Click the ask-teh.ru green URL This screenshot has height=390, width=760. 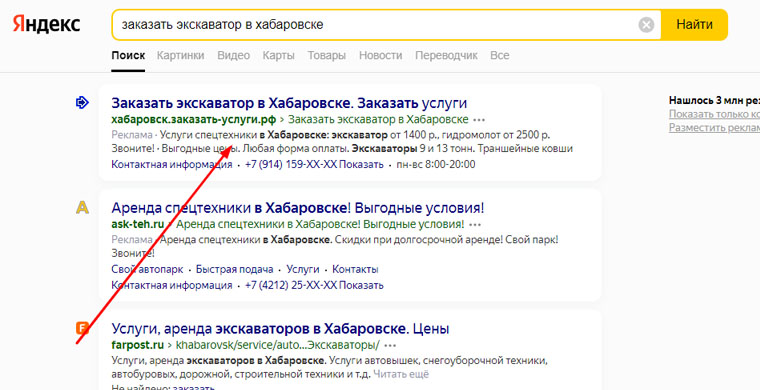[138, 224]
